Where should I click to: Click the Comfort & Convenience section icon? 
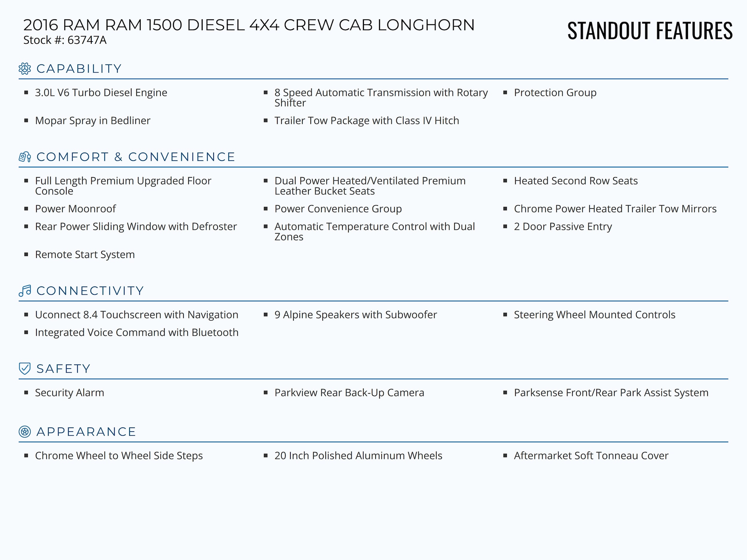click(25, 157)
